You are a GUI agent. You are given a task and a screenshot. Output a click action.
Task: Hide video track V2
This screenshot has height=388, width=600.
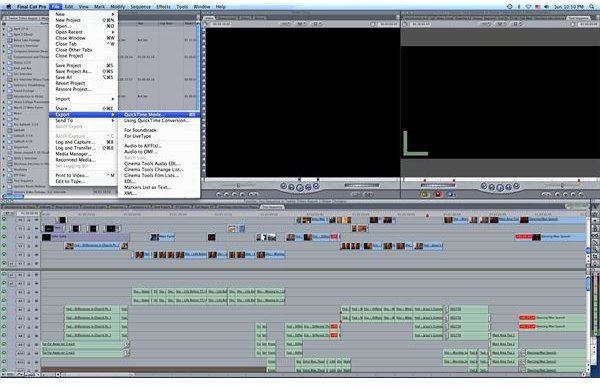[x=4, y=255]
